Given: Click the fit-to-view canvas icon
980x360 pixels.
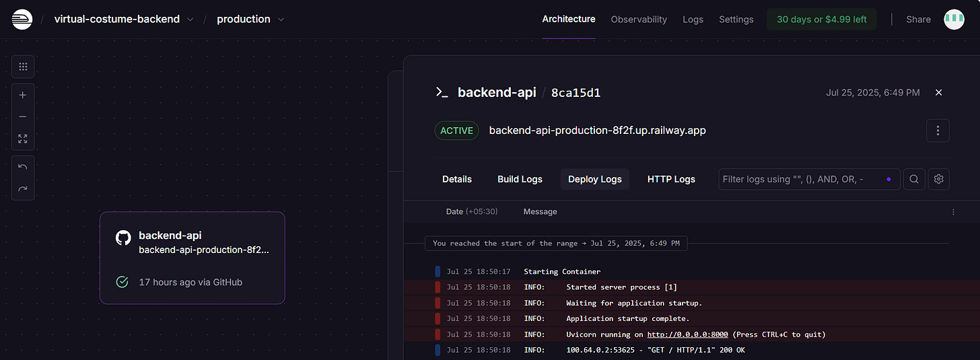Looking at the screenshot, I should pos(23,139).
